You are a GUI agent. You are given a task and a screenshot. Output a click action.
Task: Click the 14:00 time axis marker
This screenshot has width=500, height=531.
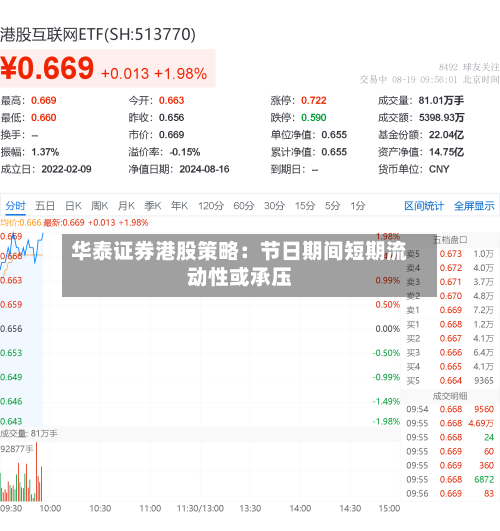pyautogui.click(x=300, y=509)
